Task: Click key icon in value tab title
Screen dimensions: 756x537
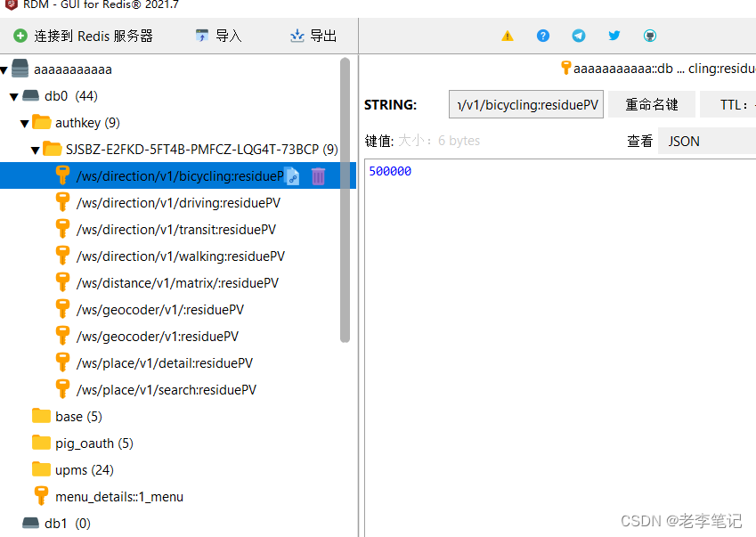Action: coord(566,68)
